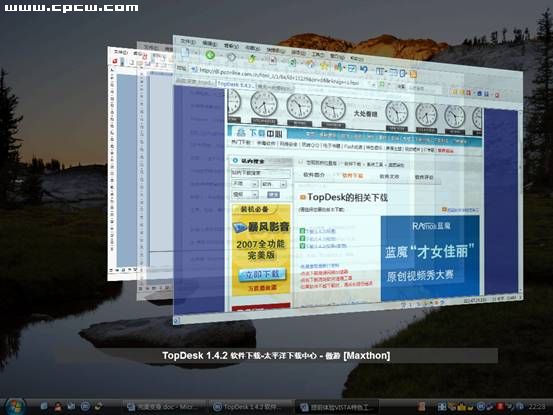Switch to the Word .doc taskbar button
553x415 pixels.
pyautogui.click(x=163, y=407)
